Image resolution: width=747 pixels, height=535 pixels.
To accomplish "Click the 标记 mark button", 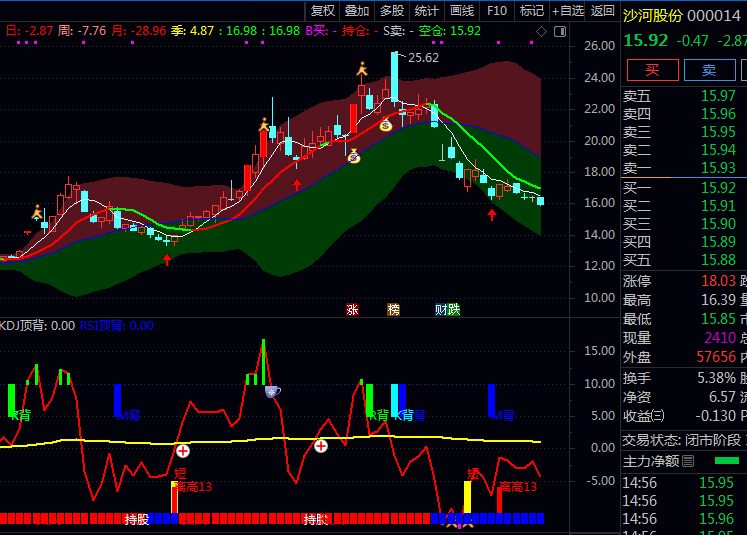I will coord(532,10).
